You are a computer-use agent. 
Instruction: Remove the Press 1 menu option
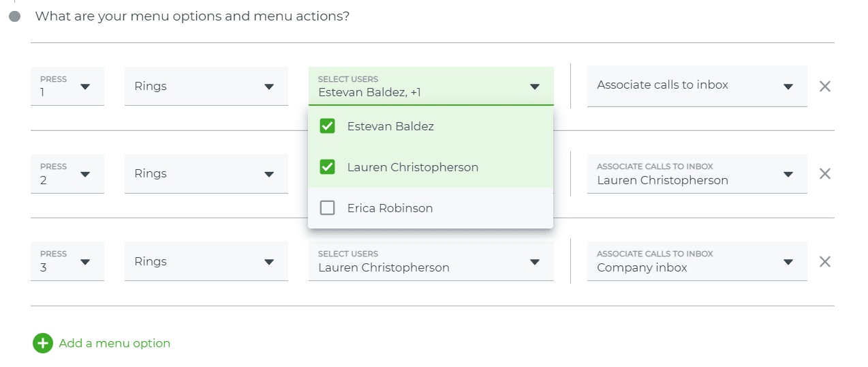(824, 87)
